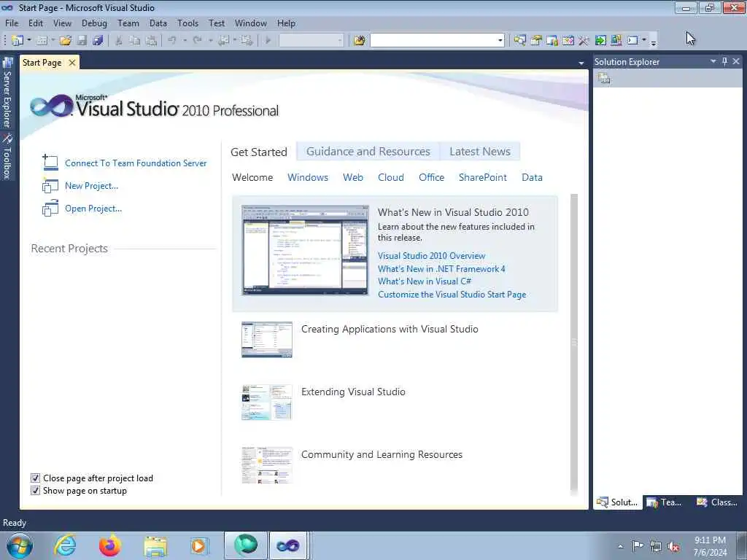Click the Add New Item toolbar icon
The image size is (747, 560).
[42, 41]
